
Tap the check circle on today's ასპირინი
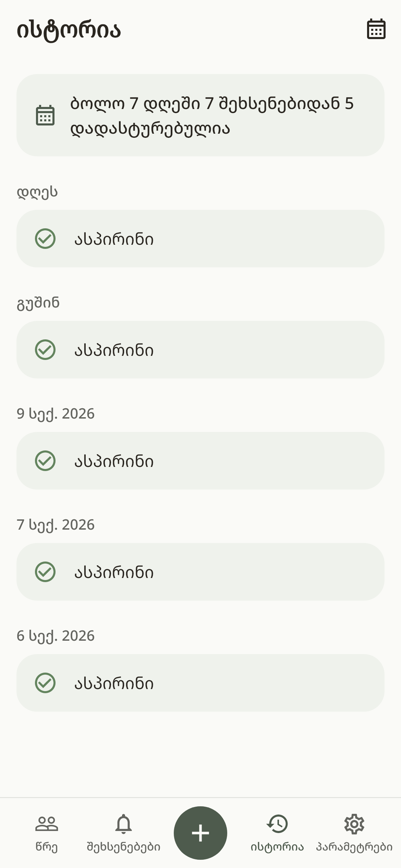(45, 239)
